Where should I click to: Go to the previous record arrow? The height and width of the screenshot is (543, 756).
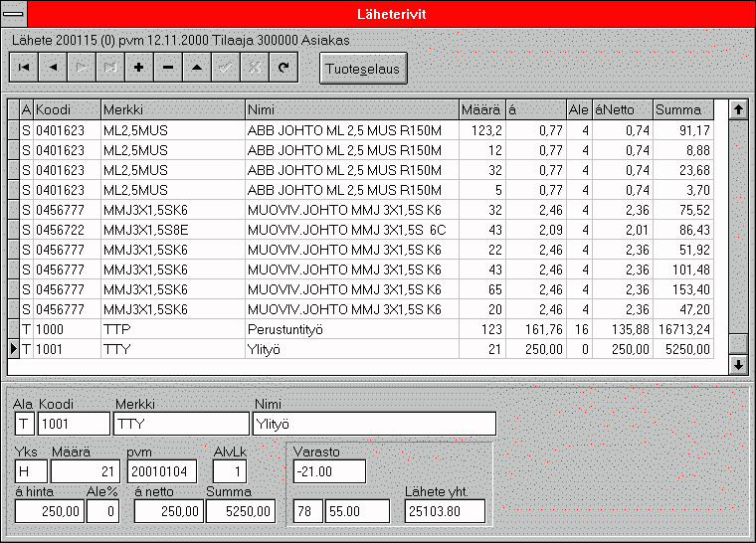coord(52,67)
